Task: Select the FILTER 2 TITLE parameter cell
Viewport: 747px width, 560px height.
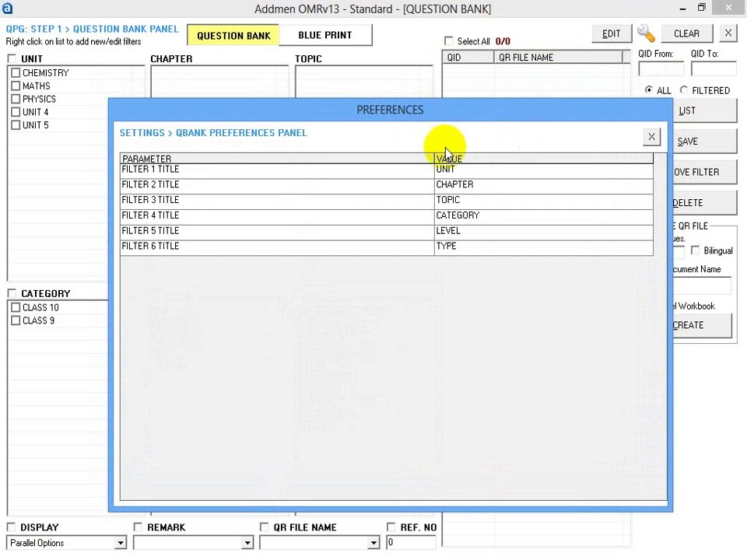Action: [x=277, y=185]
